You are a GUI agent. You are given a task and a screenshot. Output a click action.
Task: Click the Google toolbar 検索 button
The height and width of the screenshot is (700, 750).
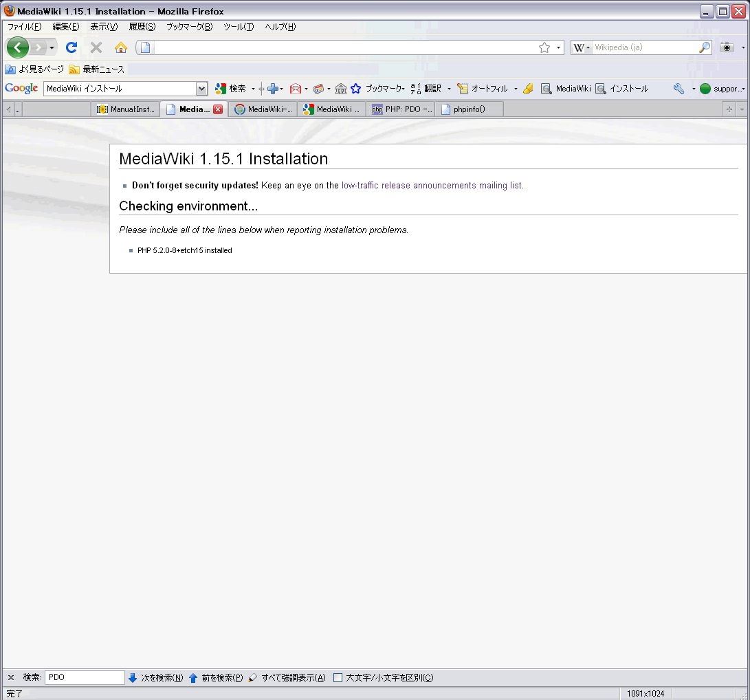tap(230, 89)
